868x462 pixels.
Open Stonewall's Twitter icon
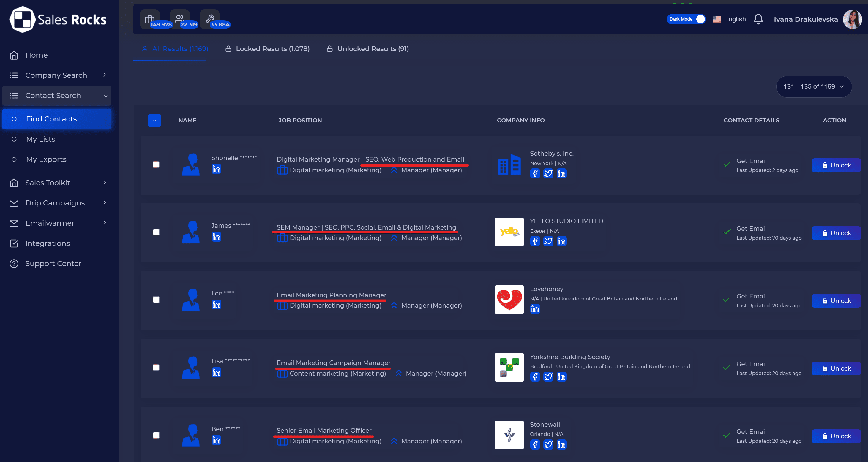548,444
